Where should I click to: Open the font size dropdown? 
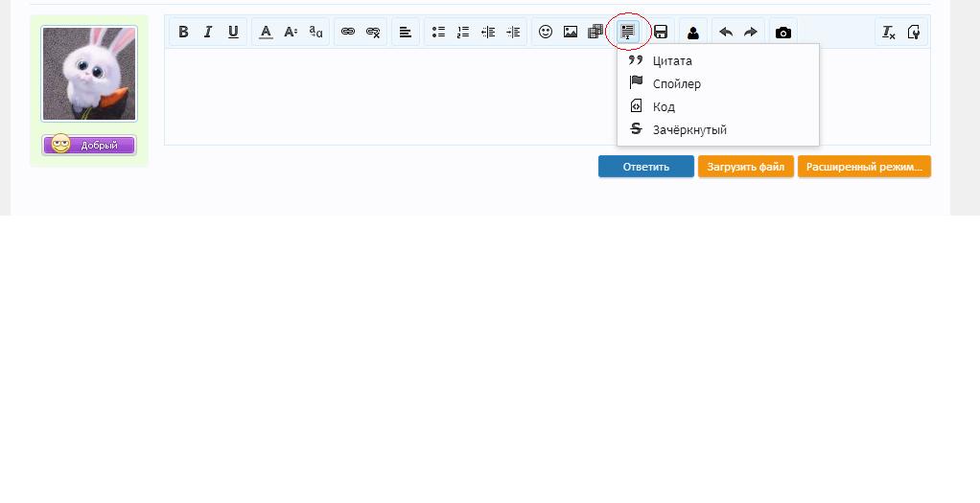tap(291, 32)
